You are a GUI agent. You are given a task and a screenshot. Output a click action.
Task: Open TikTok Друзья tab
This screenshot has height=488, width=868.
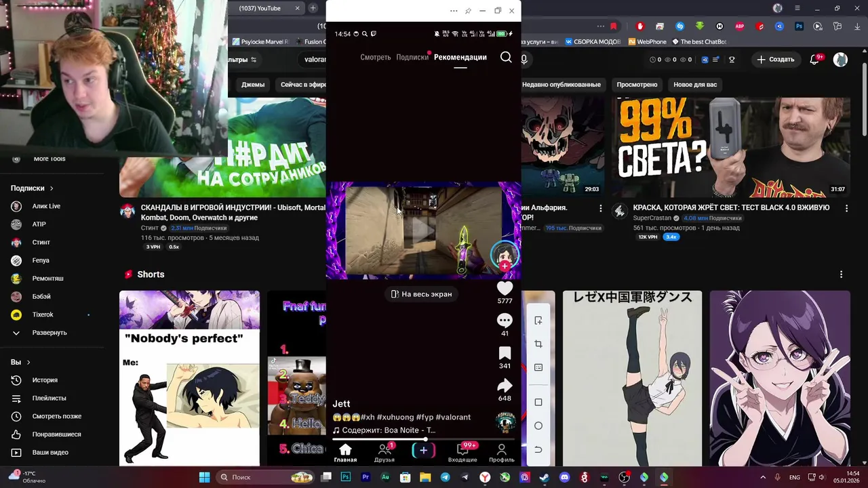click(x=384, y=453)
